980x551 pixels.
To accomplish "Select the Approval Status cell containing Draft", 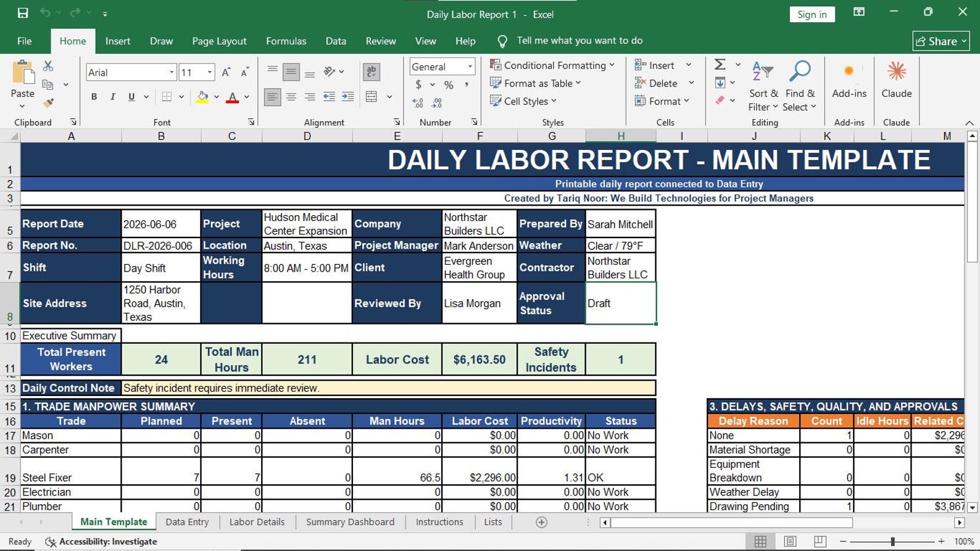I will [x=620, y=303].
